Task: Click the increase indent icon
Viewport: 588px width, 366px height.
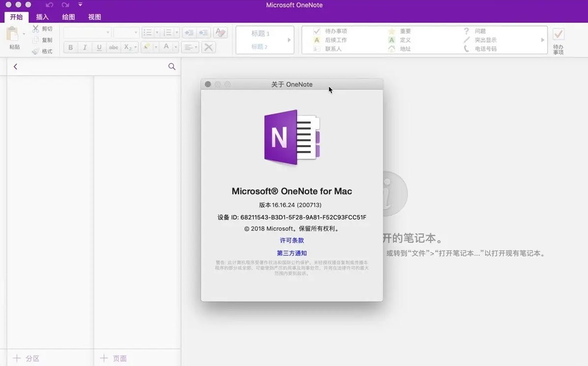Action: point(203,32)
